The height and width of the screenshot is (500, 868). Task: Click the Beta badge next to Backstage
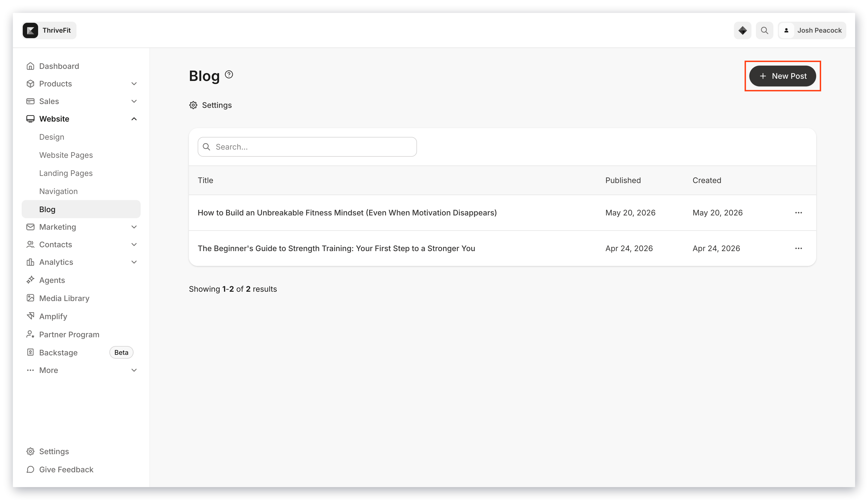121,352
